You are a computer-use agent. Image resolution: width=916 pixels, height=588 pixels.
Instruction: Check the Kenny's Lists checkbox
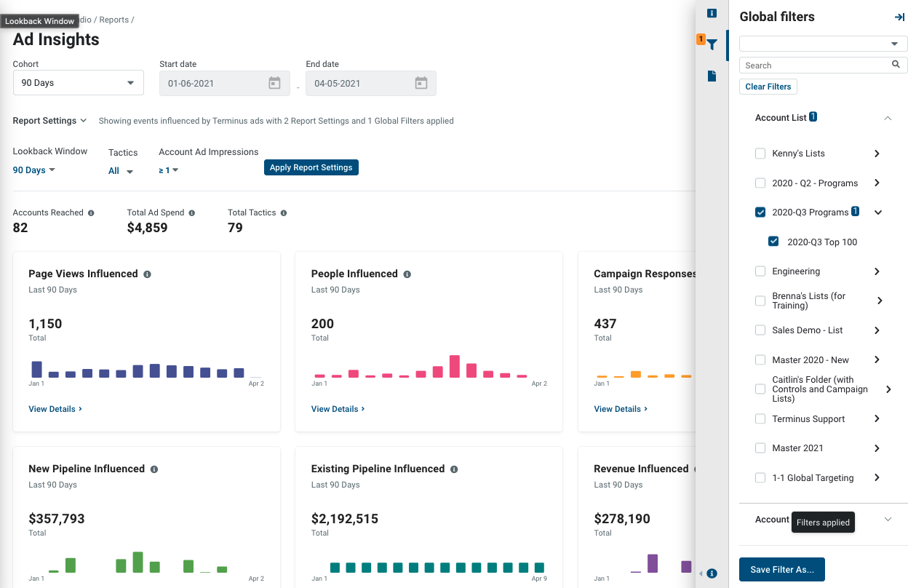tap(760, 154)
